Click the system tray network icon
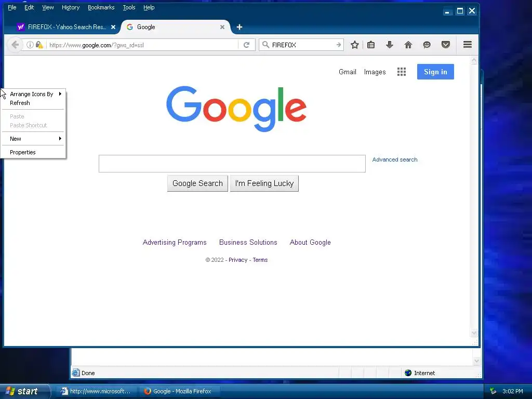 493,391
